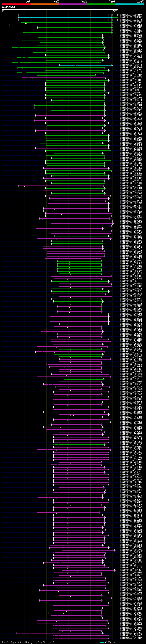Open the UniRef100_Q9M6D7 hit

pyautogui.click(x=131, y=15)
